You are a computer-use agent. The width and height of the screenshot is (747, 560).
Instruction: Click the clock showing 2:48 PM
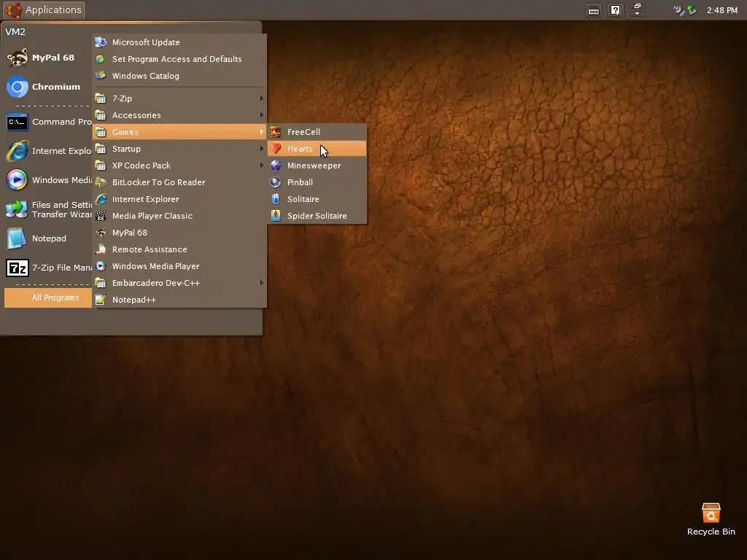721,10
